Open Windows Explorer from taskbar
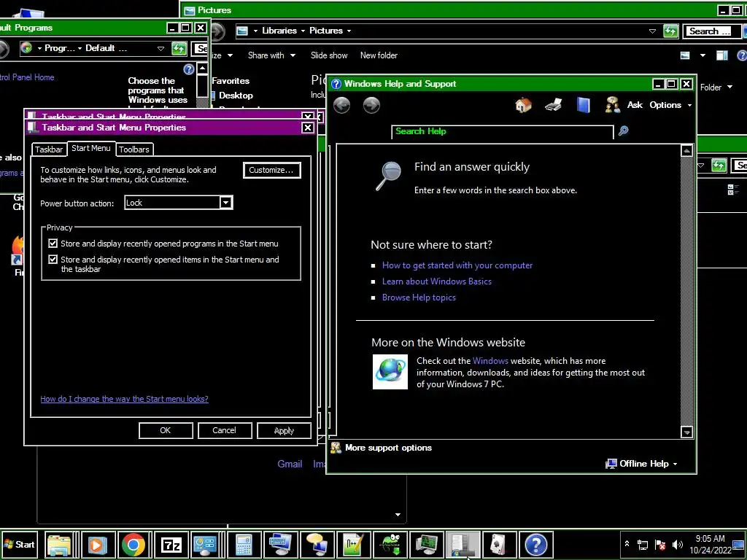The width and height of the screenshot is (747, 560). [x=58, y=544]
